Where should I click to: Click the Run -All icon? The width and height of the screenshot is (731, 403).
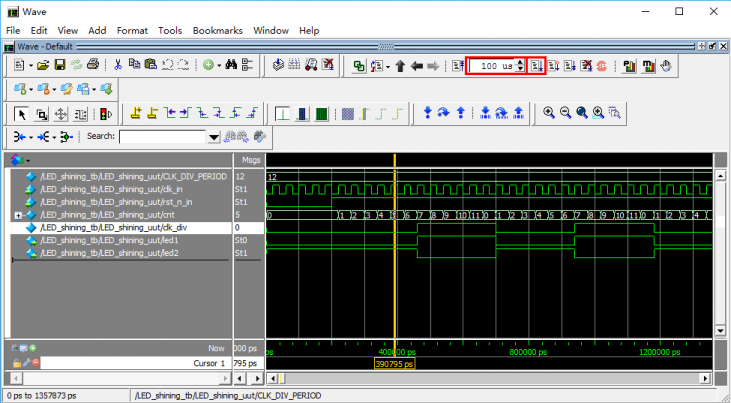tap(570, 66)
